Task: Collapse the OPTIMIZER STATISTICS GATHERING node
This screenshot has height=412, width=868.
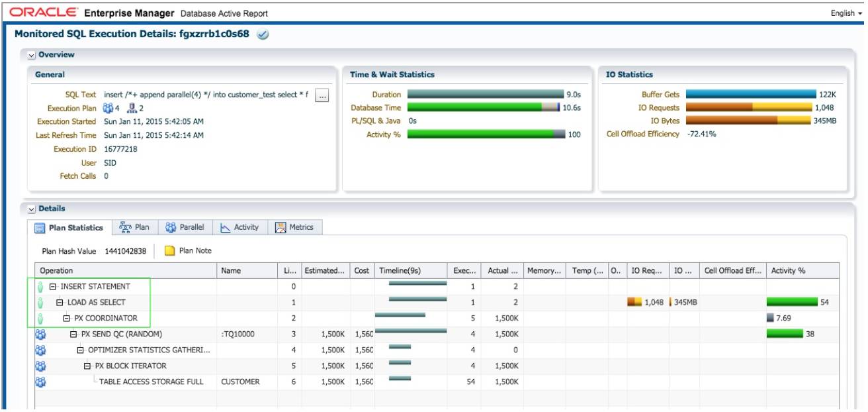Action: (81, 350)
